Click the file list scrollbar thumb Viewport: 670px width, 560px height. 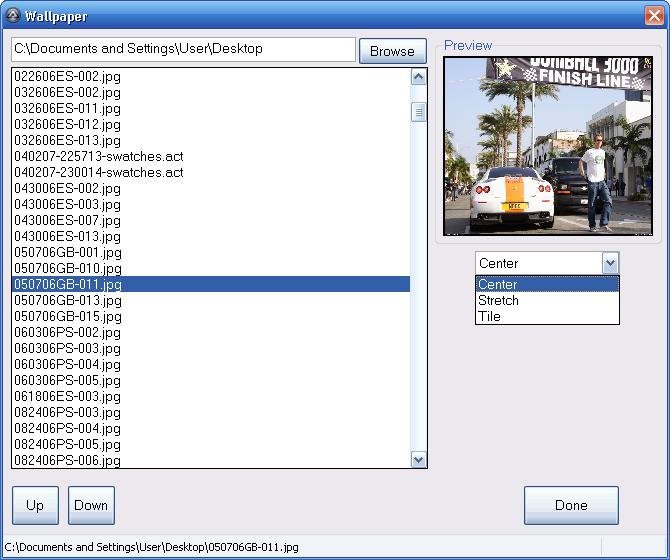pyautogui.click(x=418, y=112)
